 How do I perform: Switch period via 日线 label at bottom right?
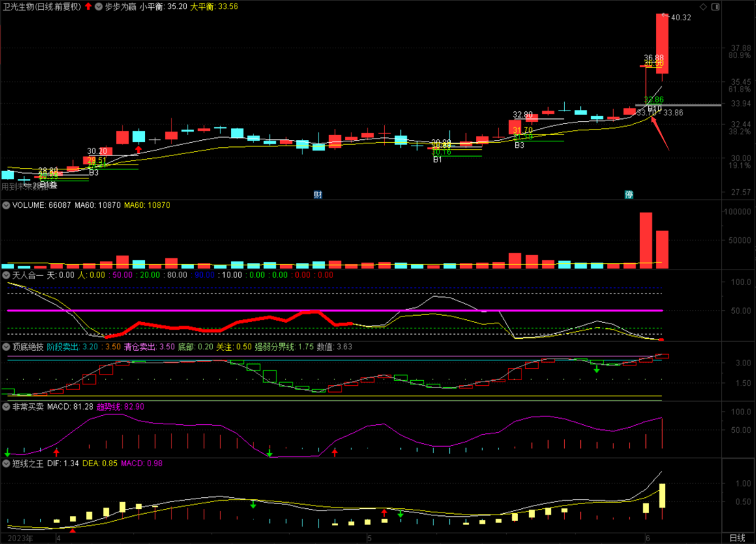(736, 538)
